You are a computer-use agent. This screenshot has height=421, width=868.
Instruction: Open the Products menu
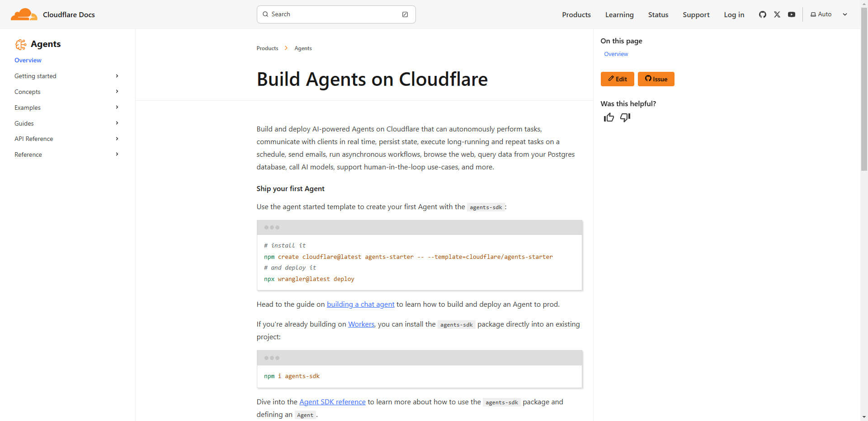tap(576, 14)
